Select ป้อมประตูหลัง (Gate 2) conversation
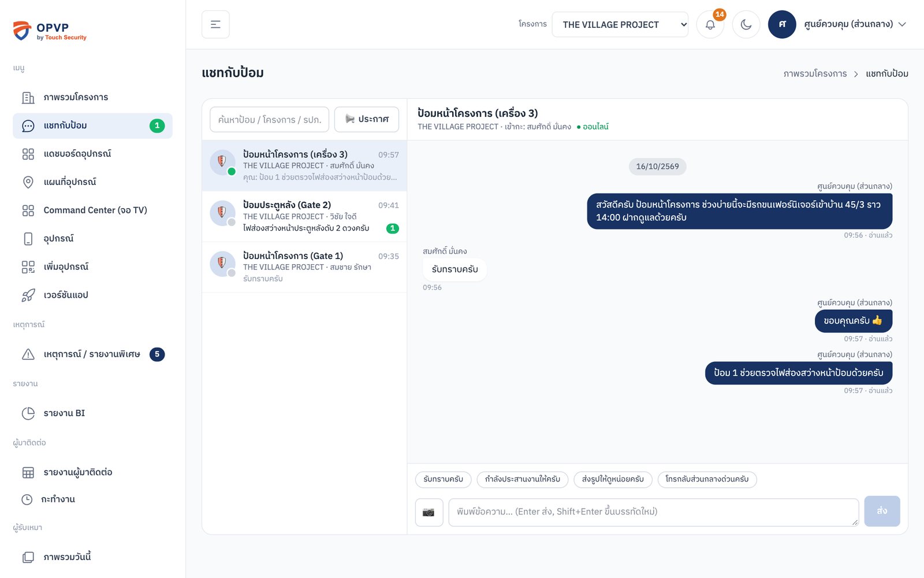Screen dimensions: 924x578 tap(304, 217)
